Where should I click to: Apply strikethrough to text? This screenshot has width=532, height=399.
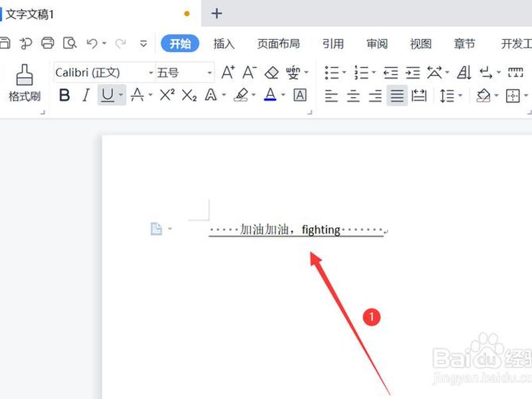137,94
